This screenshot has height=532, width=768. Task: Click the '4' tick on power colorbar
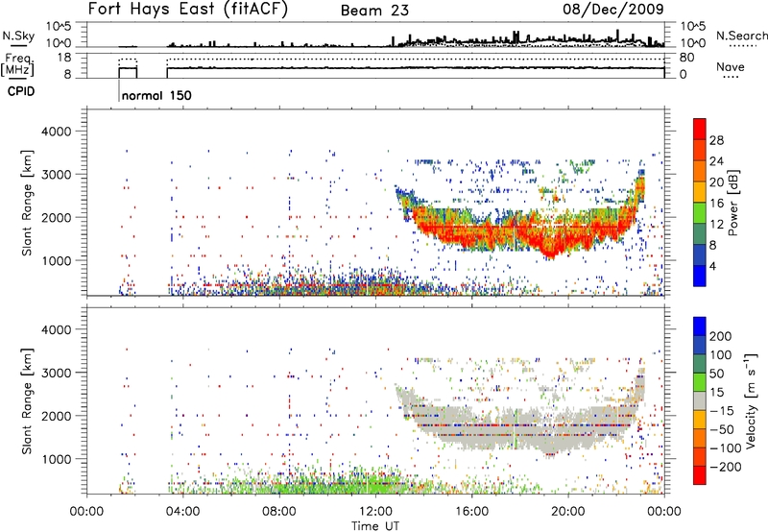click(713, 266)
